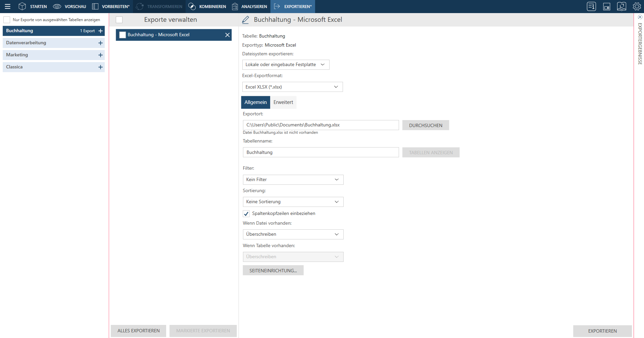
Task: Open the help book icon at top right
Action: tap(622, 6)
